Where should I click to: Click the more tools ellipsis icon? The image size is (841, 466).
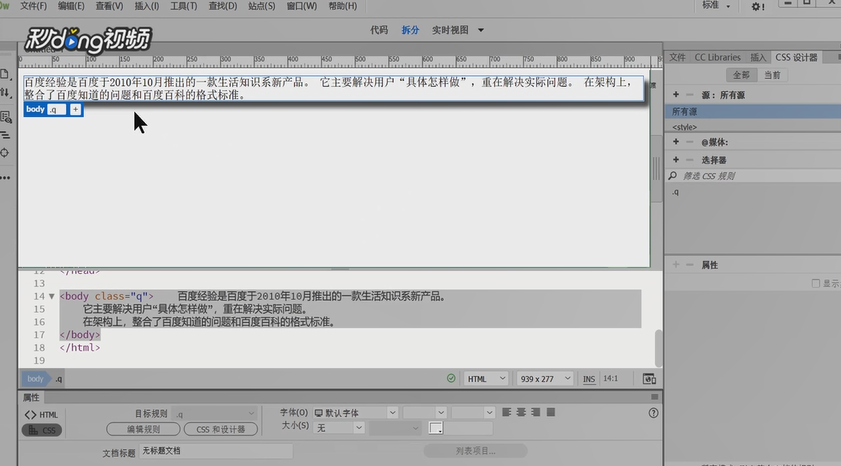tap(5, 177)
